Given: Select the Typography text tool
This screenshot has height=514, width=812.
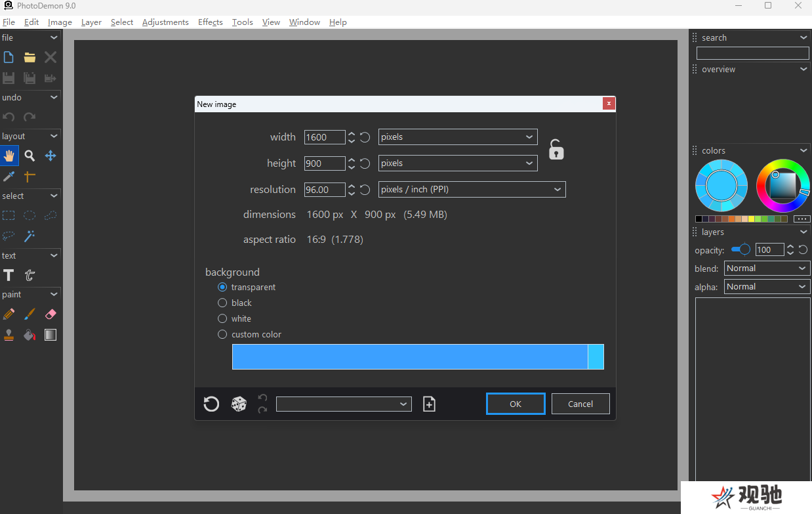Looking at the screenshot, I should click(30, 275).
